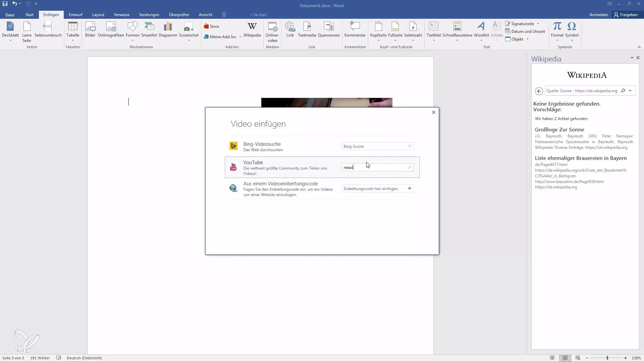Switch to the Überprüfen tab
The width and height of the screenshot is (644, 362).
tap(179, 15)
